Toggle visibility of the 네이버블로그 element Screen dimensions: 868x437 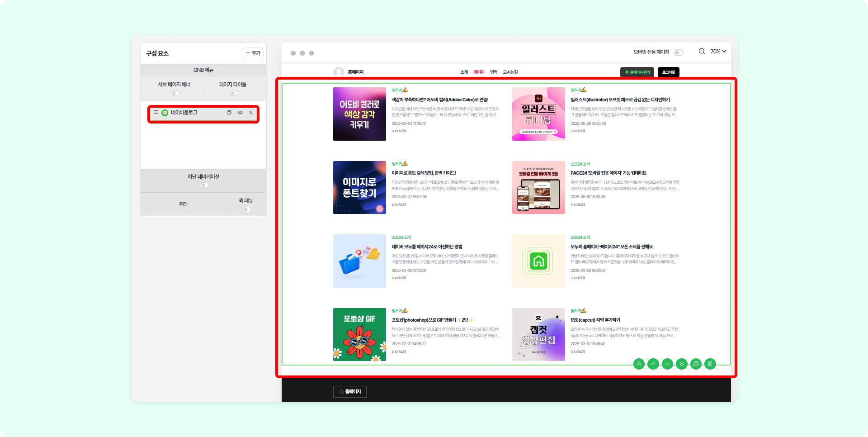[x=240, y=113]
